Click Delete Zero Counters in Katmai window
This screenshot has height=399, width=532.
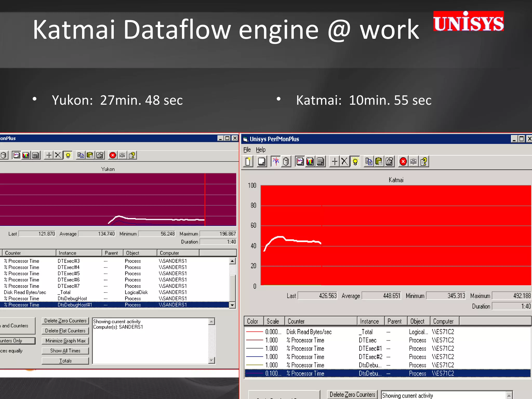[x=352, y=395]
